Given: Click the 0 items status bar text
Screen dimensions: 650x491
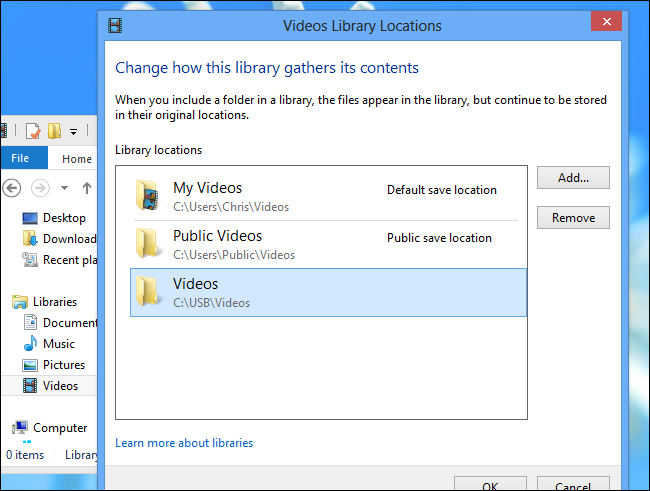Looking at the screenshot, I should point(25,455).
